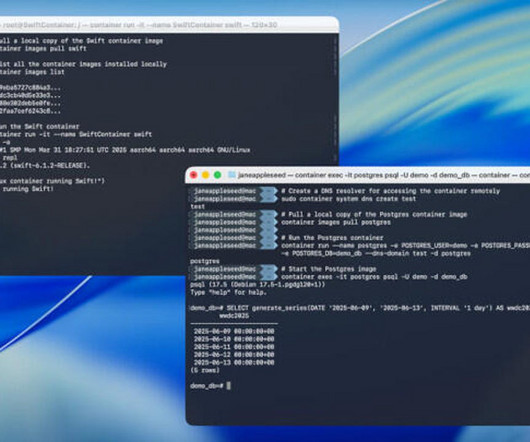The image size is (530, 442).
Task: Click the 'Type "help" for help.' line
Action: pos(228,293)
